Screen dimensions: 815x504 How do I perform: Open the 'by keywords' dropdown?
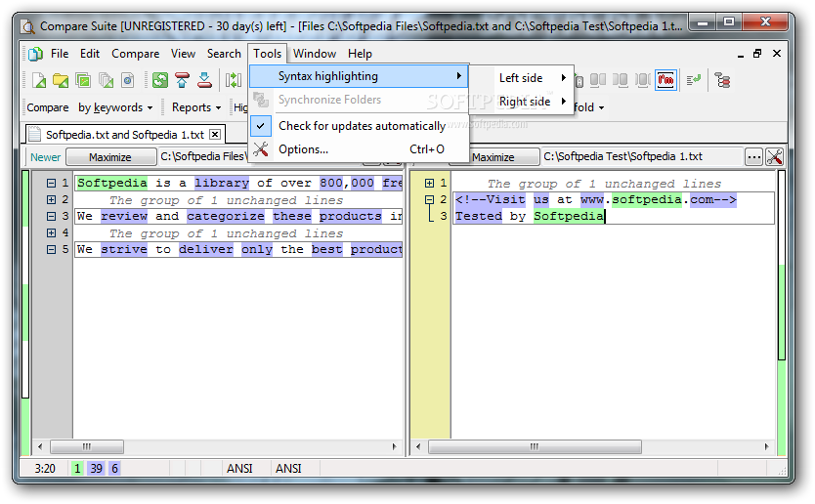pos(115,107)
